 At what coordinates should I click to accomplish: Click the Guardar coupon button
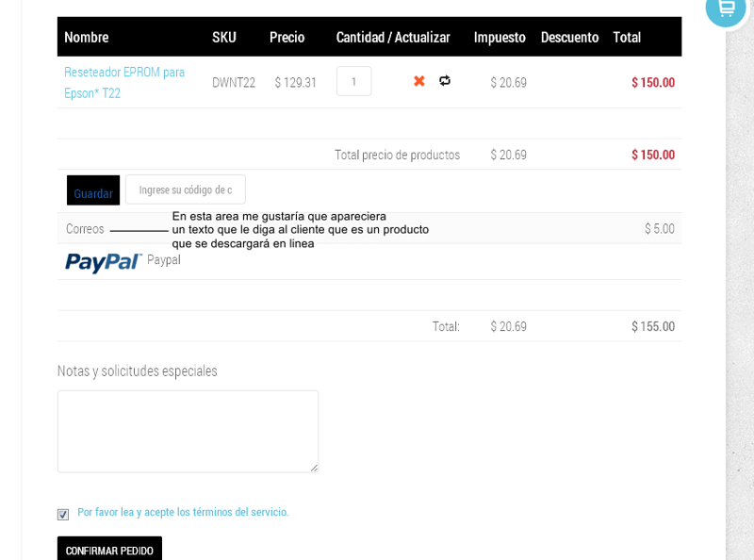[93, 190]
